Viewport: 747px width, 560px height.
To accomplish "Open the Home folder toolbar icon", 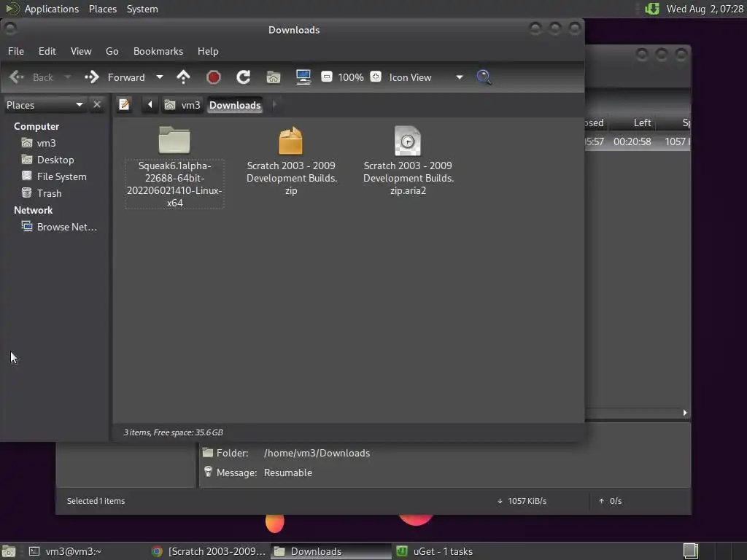I will point(274,77).
